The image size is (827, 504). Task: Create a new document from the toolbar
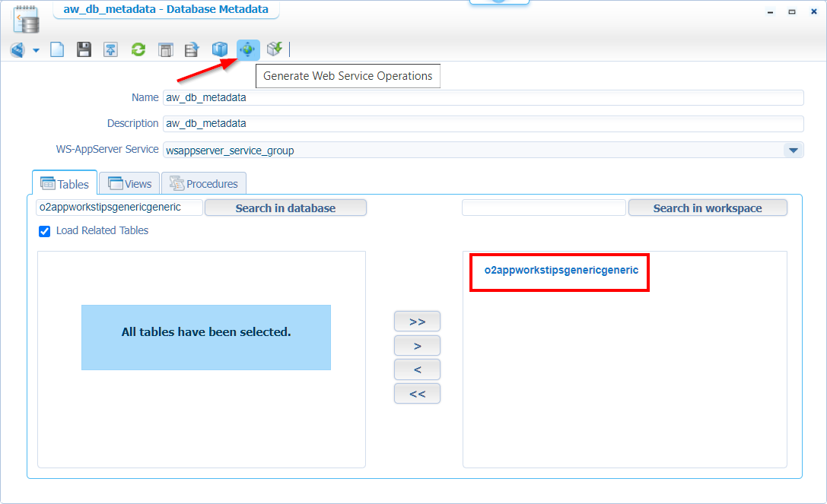point(57,49)
